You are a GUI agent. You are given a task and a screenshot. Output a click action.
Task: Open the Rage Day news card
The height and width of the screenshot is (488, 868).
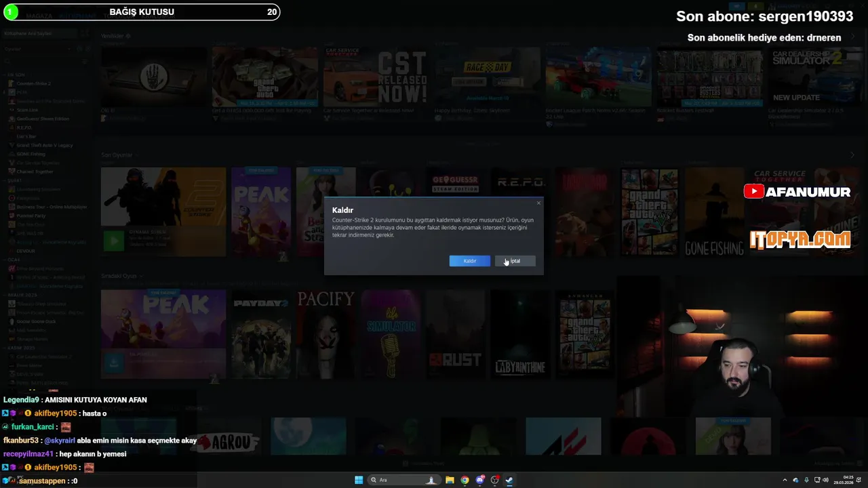[486, 77]
